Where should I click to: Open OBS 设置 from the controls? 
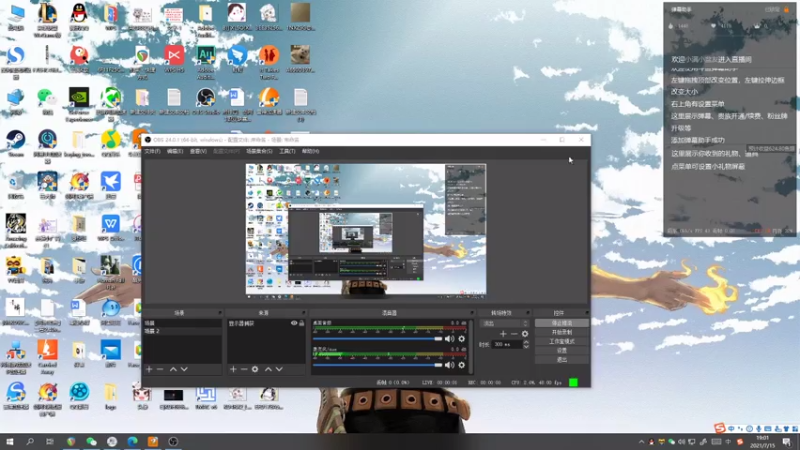pos(562,351)
